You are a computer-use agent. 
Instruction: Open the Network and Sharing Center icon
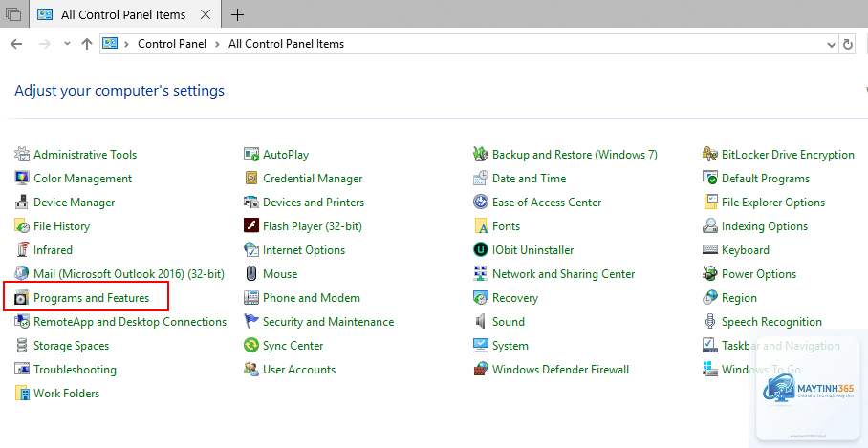(481, 273)
